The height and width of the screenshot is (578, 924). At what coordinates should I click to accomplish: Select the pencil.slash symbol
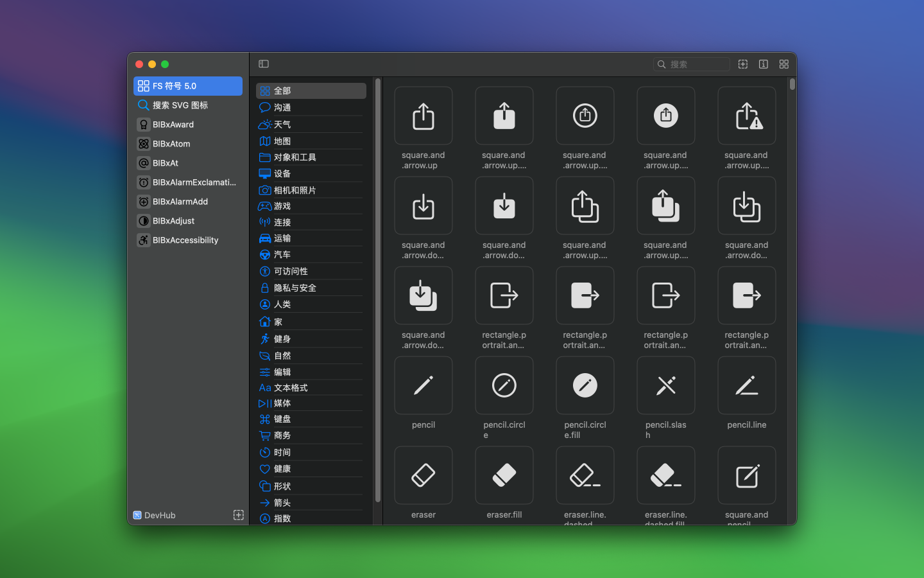click(x=666, y=385)
